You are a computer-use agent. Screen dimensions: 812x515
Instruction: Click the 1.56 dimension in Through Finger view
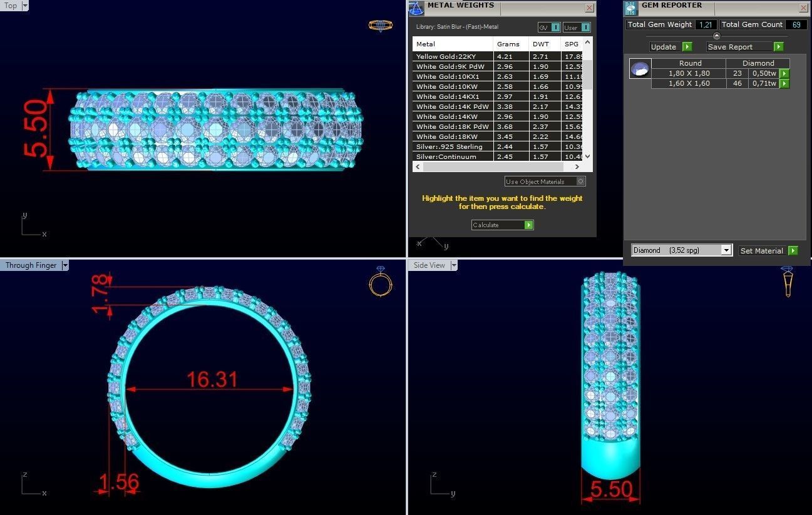[x=119, y=482]
